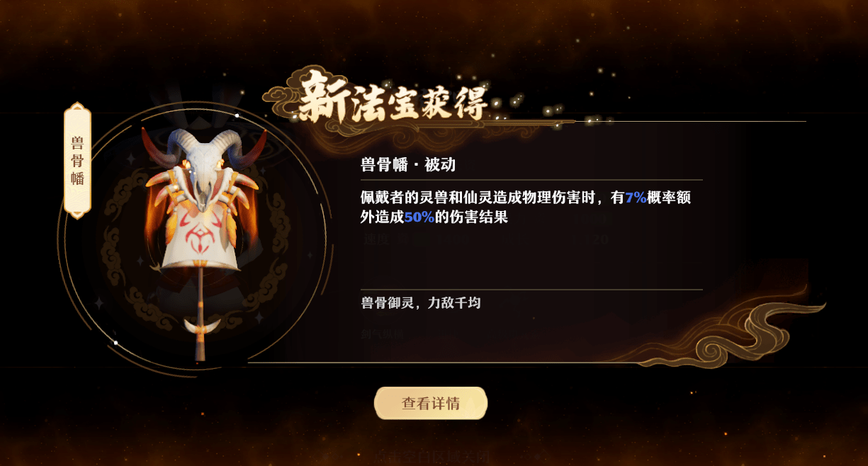The width and height of the screenshot is (868, 466).
Task: Click the white dot at the lower left of the ring
Action: coord(115,343)
